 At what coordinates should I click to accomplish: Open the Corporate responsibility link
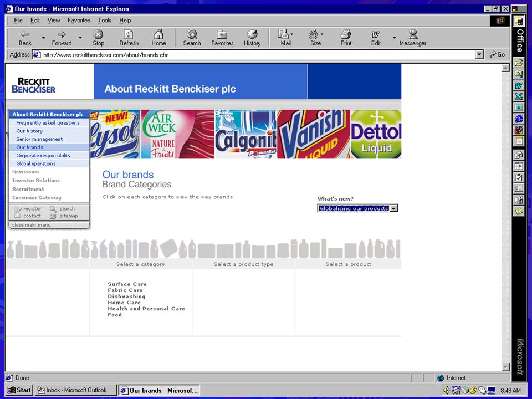point(43,155)
